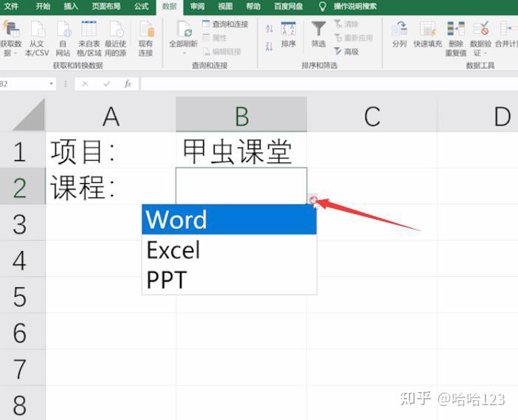
Task: Select the row 7 header
Action: (x=22, y=368)
